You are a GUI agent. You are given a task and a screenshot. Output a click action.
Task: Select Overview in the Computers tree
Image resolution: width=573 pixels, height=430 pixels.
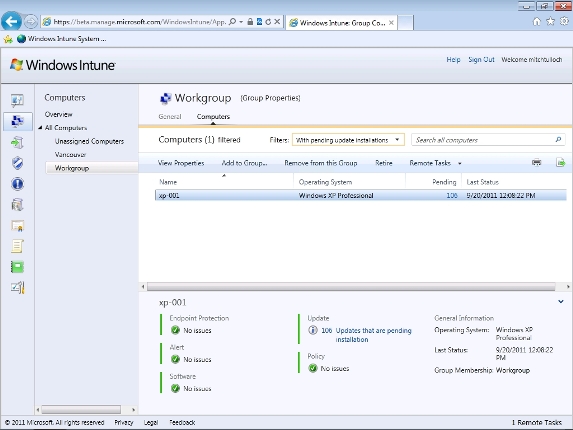(x=58, y=114)
